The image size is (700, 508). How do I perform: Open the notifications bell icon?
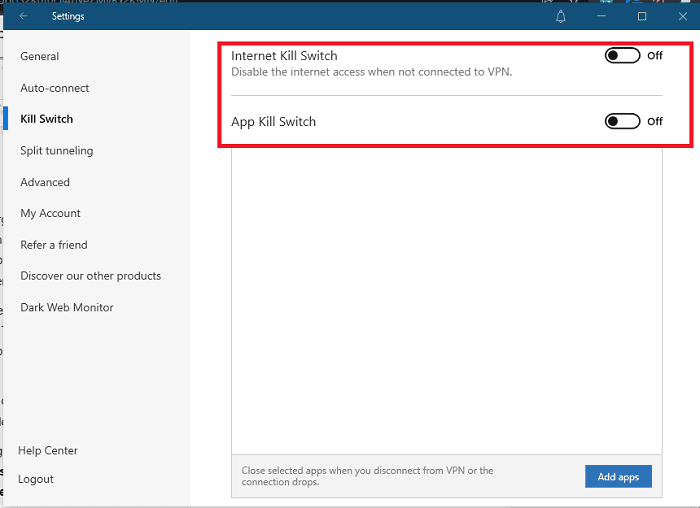point(561,16)
